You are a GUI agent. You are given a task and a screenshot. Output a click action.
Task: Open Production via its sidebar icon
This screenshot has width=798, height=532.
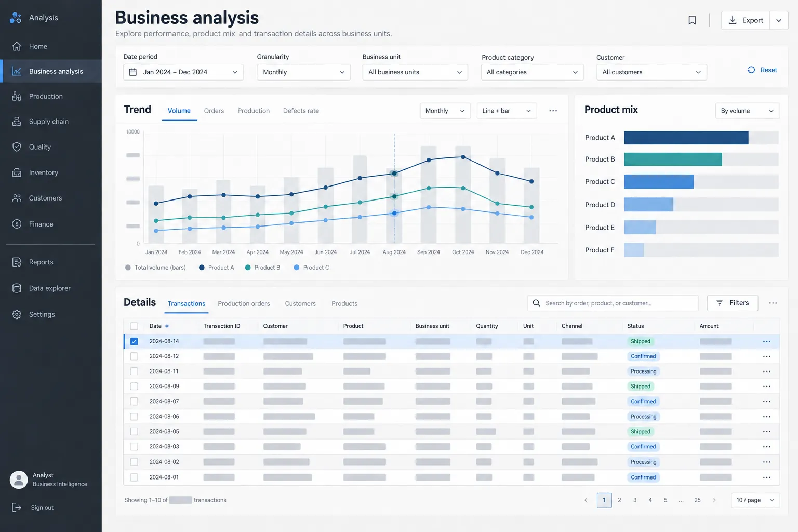click(17, 96)
